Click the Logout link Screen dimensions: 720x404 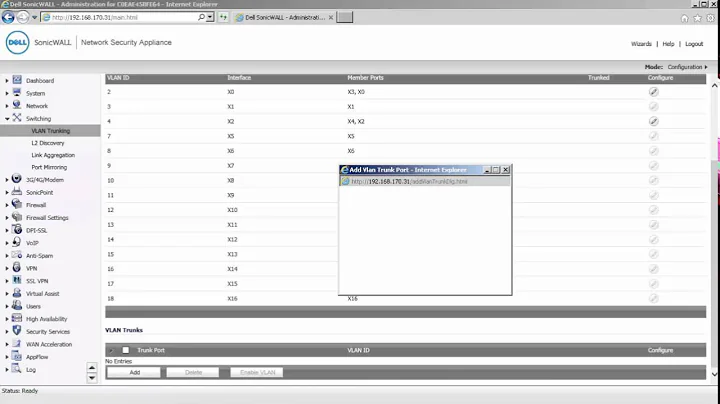pyautogui.click(x=694, y=44)
